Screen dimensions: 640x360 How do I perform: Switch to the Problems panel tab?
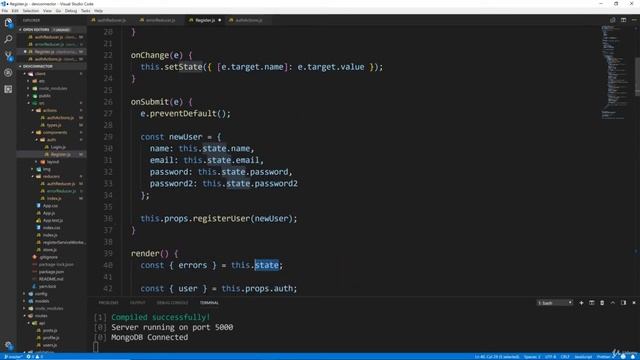(109, 303)
